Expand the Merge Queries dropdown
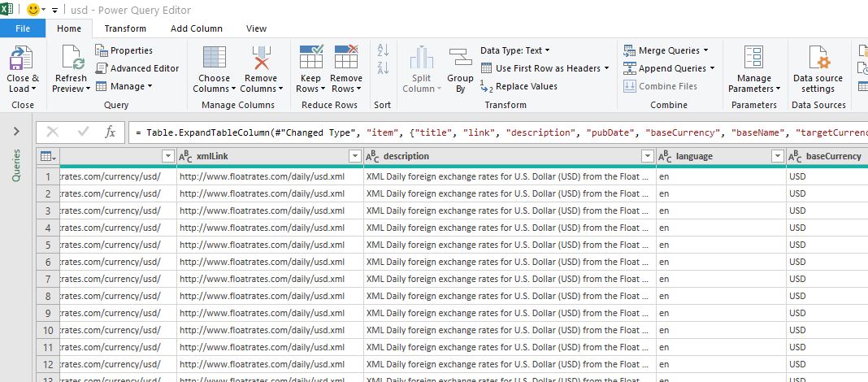This screenshot has width=868, height=382. click(x=666, y=50)
